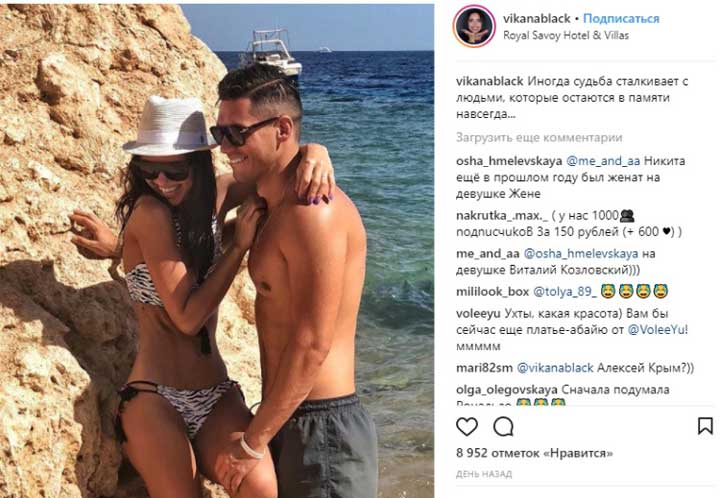The height and width of the screenshot is (498, 720).
Task: Open mililook_box commenter profile
Action: (x=492, y=291)
